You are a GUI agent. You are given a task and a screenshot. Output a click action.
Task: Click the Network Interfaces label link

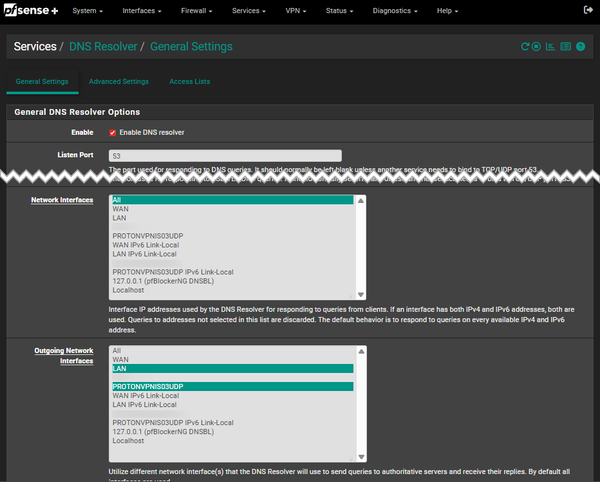(62, 200)
